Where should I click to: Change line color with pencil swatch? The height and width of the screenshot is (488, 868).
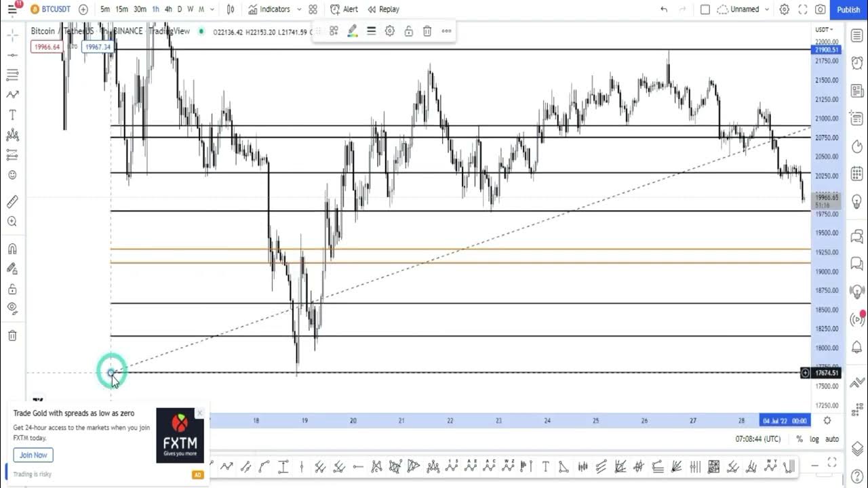point(353,30)
